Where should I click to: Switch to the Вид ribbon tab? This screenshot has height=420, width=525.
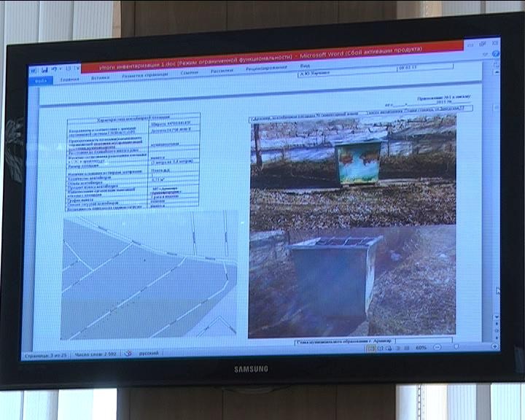(305, 66)
